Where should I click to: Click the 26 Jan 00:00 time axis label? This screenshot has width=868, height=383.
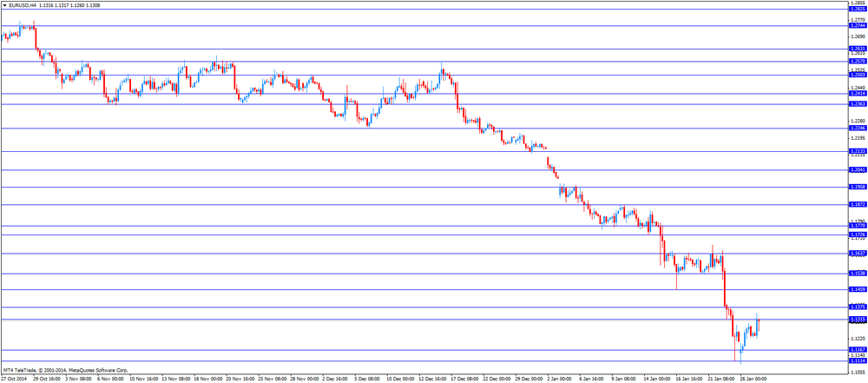(752, 380)
